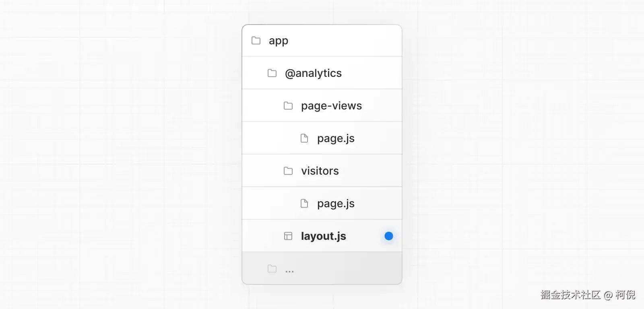Select the bold layout.js file name
This screenshot has width=644, height=309.
324,236
